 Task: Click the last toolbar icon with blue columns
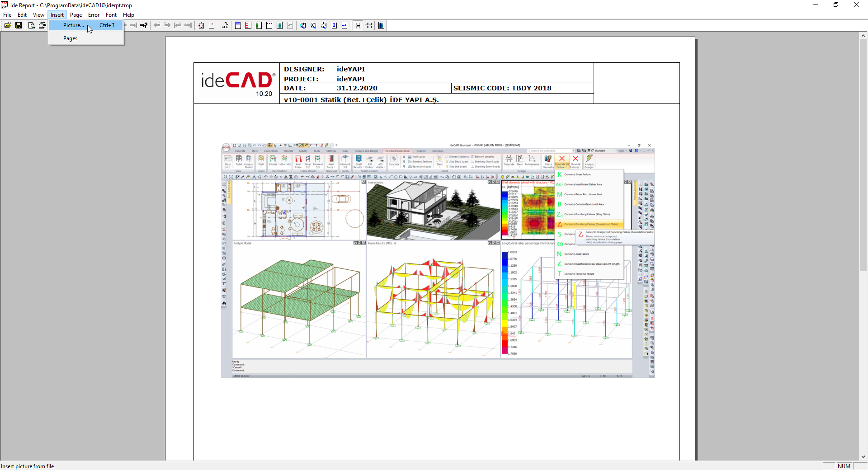point(381,25)
